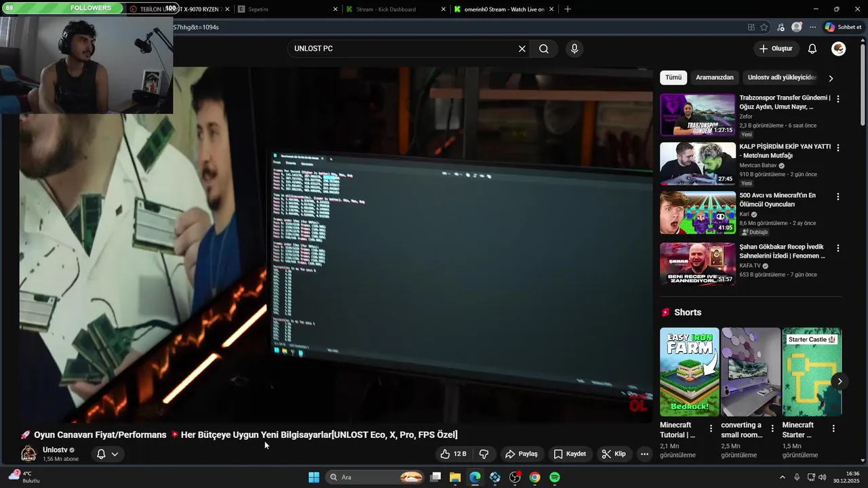Screen dimensions: 868x488
Task: Toggle channel notification bell for Unlostv
Action: [101, 454]
